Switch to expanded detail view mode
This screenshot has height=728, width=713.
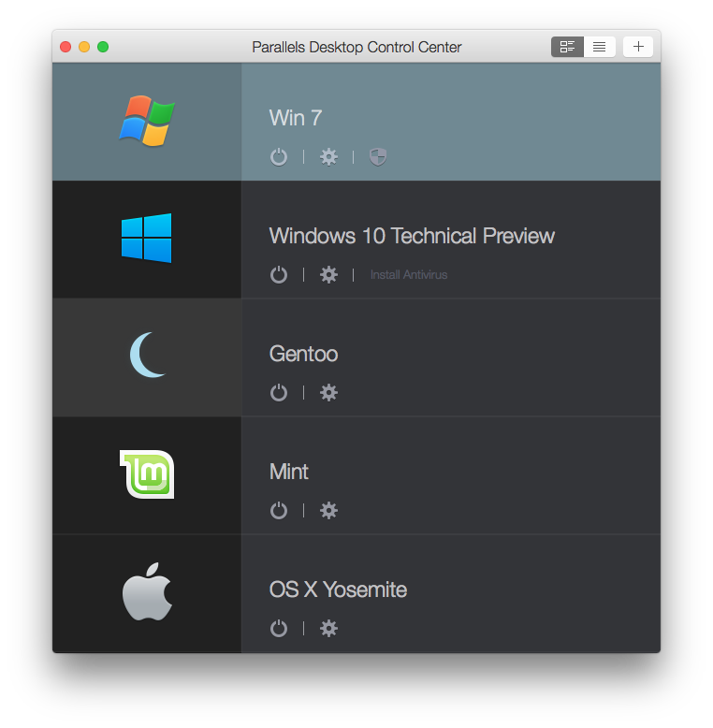pyautogui.click(x=567, y=47)
